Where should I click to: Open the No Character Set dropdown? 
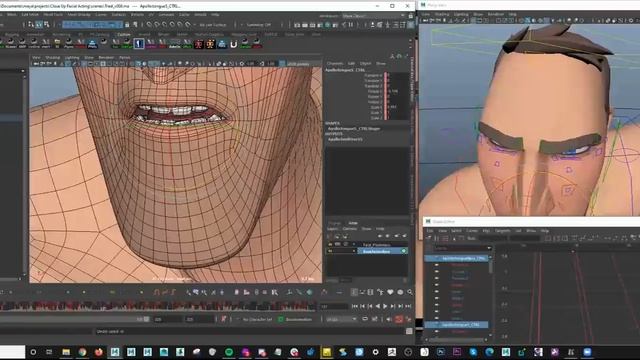(x=257, y=319)
